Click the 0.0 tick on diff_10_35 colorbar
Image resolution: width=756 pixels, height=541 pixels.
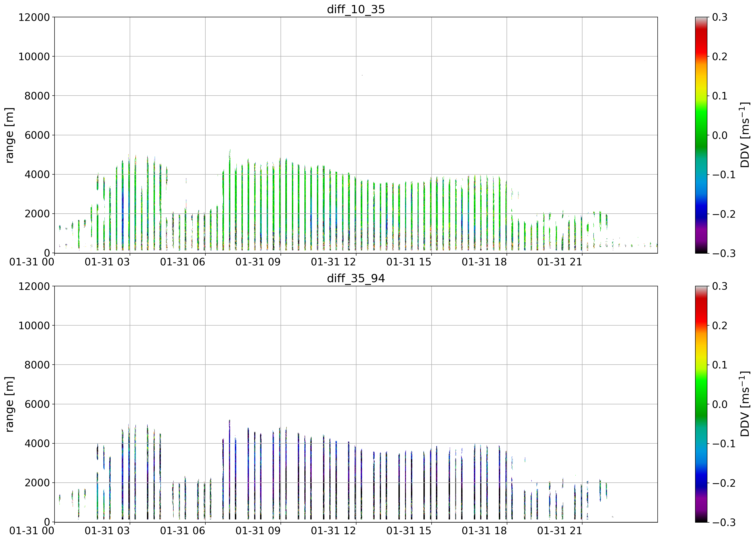720,135
